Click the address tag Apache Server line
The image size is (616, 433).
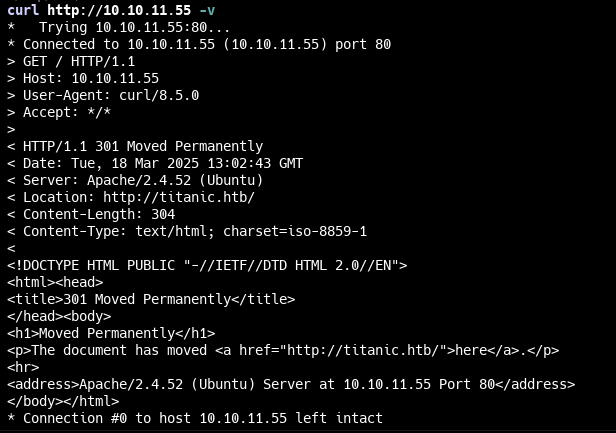click(x=291, y=384)
